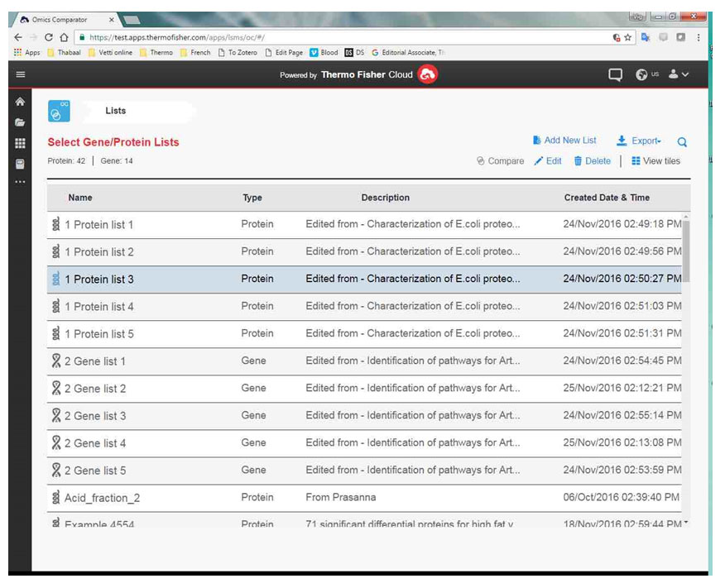Image resolution: width=725 pixels, height=588 pixels.
Task: Open the Home icon in the sidebar
Action: 20,102
